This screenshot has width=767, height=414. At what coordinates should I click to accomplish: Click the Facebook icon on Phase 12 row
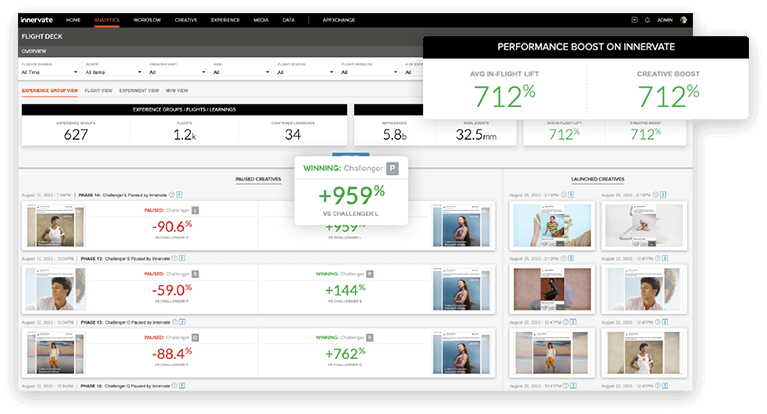180,385
